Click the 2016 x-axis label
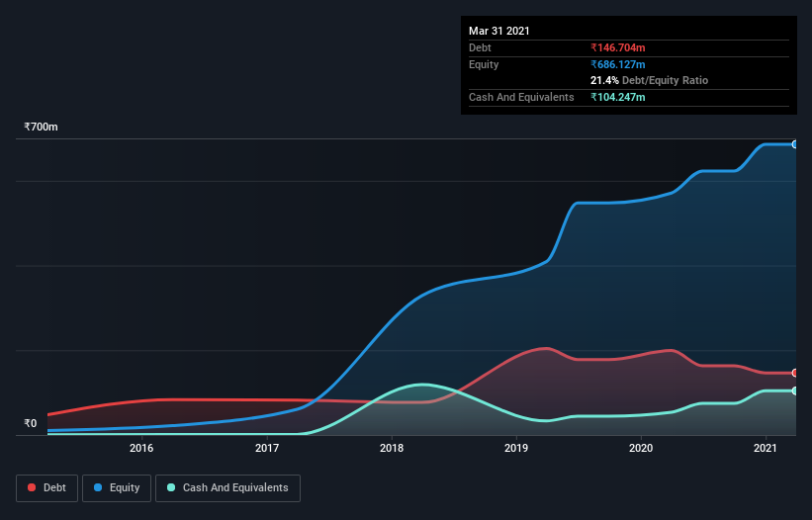Screen dimensions: 812x520 coord(141,448)
